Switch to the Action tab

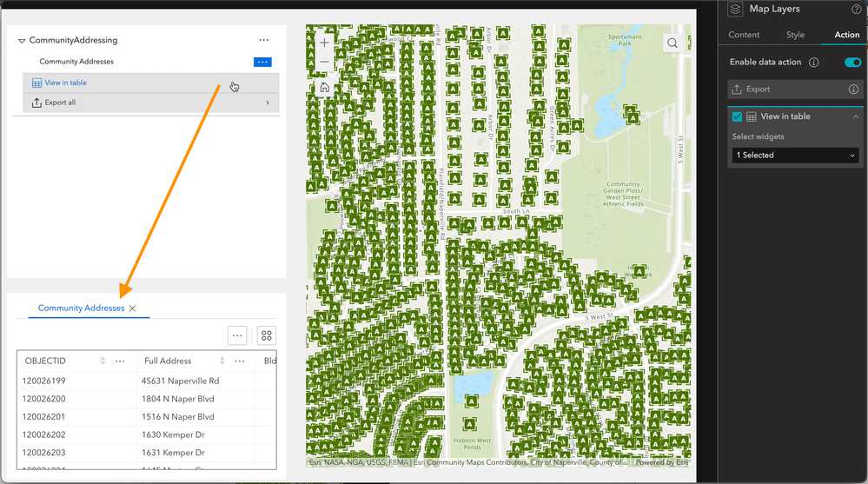pyautogui.click(x=846, y=35)
